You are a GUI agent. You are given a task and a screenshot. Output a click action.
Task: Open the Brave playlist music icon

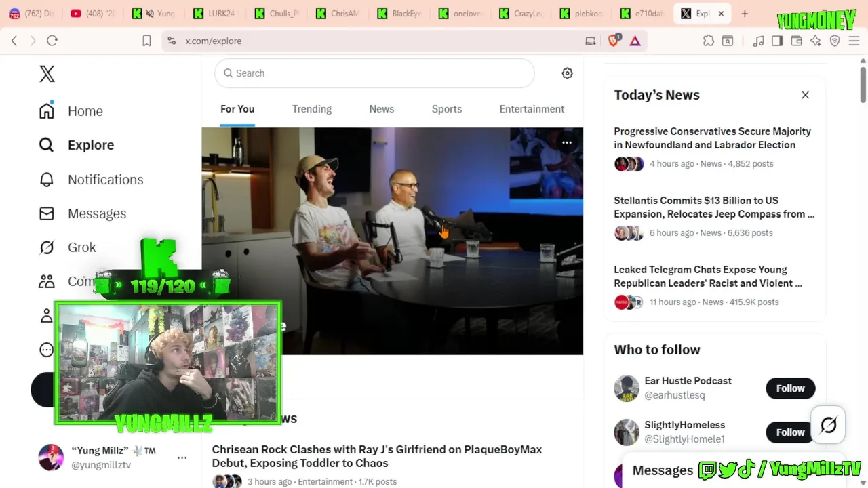pos(758,41)
